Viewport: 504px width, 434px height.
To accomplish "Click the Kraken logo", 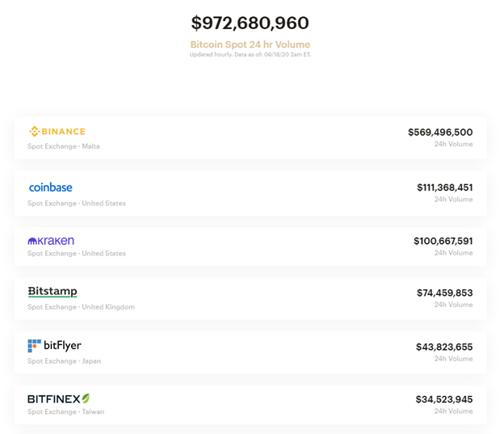I will pyautogui.click(x=51, y=241).
